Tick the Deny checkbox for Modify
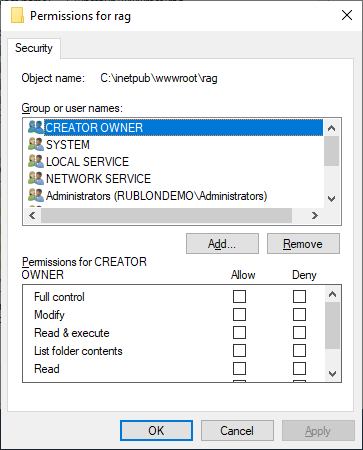This screenshot has width=363, height=450. (x=299, y=314)
